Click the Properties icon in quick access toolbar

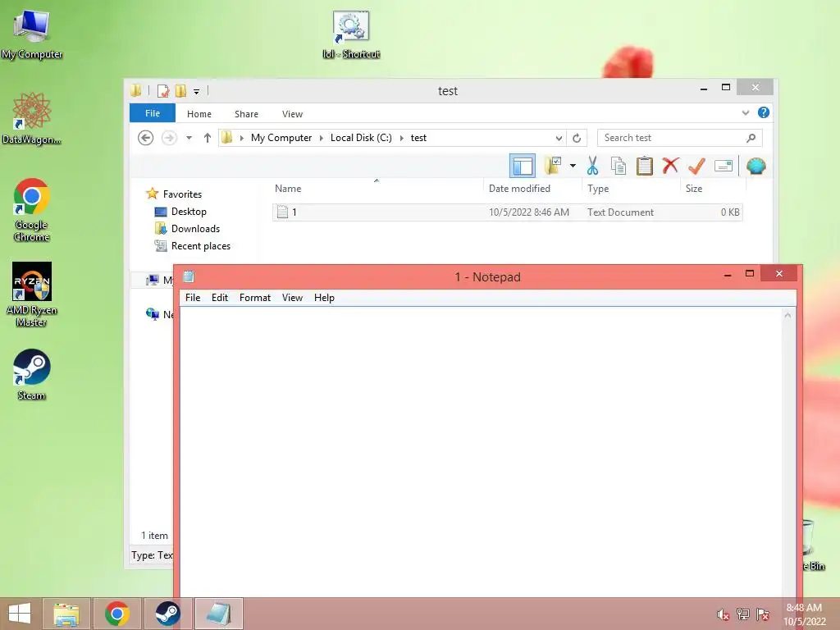pyautogui.click(x=163, y=91)
